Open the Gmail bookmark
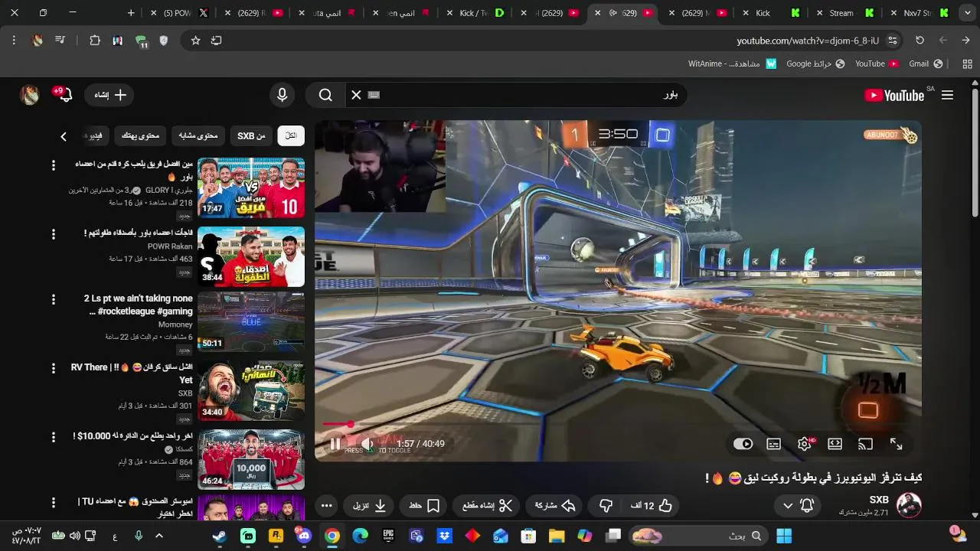Image resolution: width=980 pixels, height=551 pixels. [x=925, y=64]
